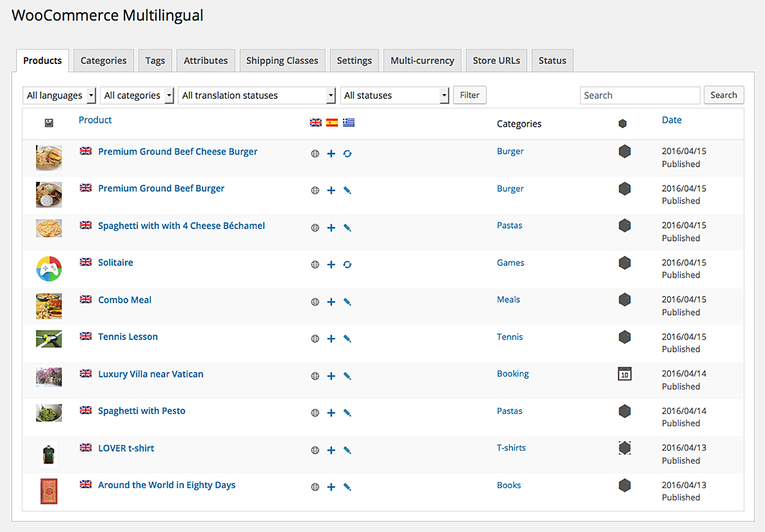Open the All languages dropdown
765x532 pixels.
pos(59,95)
